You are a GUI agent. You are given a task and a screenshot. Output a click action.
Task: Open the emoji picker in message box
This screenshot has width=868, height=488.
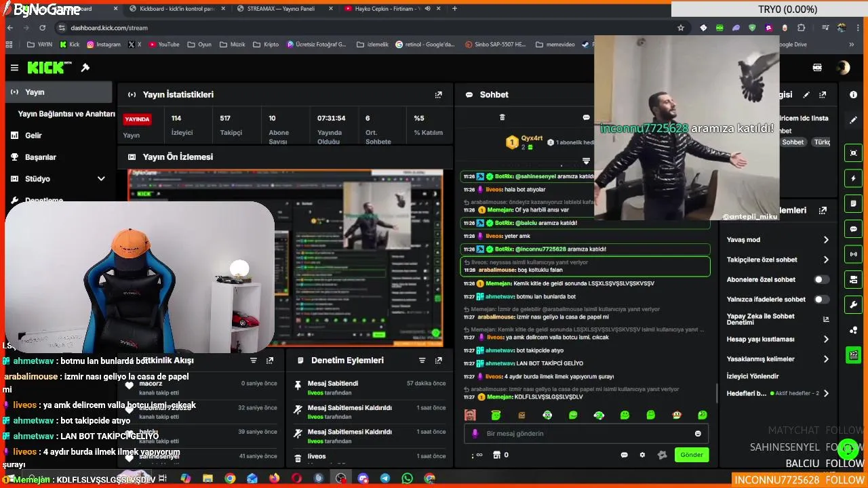tap(698, 434)
